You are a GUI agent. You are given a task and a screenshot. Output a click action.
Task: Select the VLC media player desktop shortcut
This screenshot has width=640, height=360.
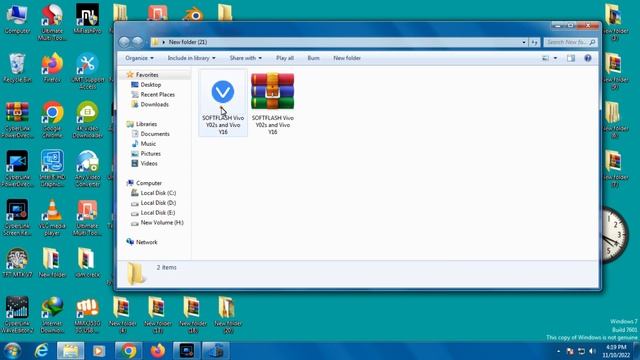[52, 218]
